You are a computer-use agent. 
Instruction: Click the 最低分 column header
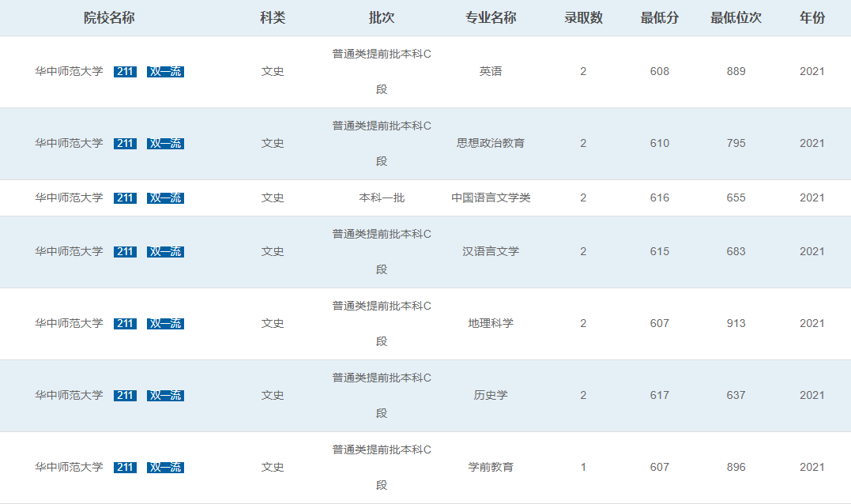660,18
